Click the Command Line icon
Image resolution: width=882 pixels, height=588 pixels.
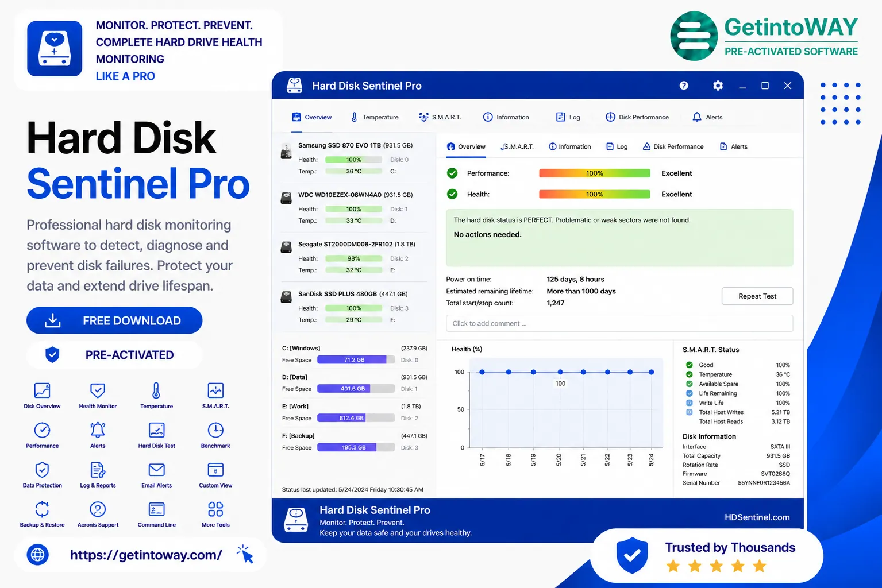coord(156,509)
